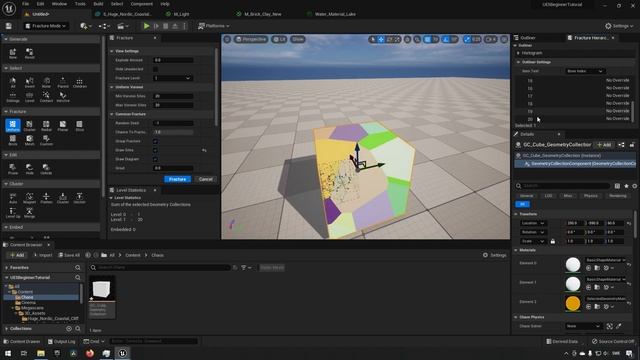
Task: Click the Element 0 white material swatch
Action: [573, 264]
